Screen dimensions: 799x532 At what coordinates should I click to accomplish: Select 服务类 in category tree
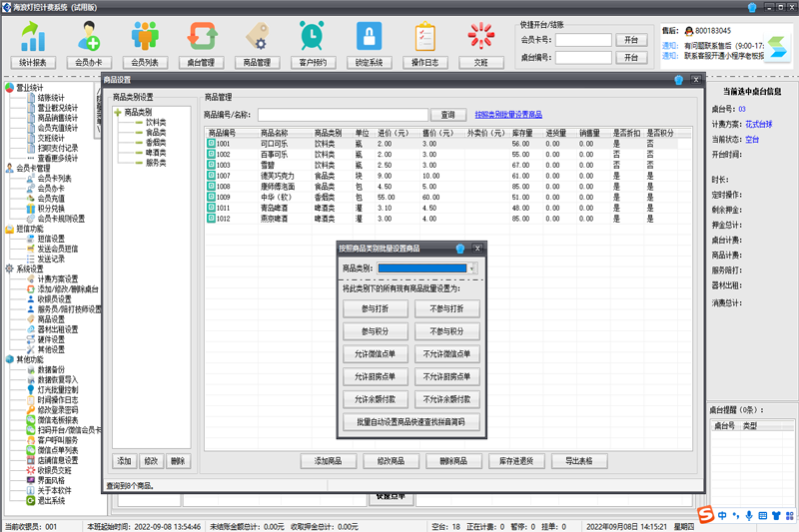coord(156,163)
